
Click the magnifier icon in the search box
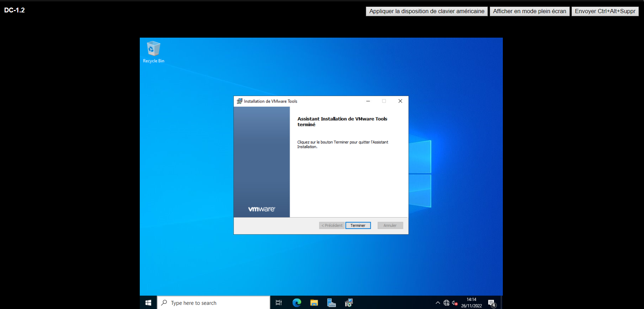coord(164,303)
